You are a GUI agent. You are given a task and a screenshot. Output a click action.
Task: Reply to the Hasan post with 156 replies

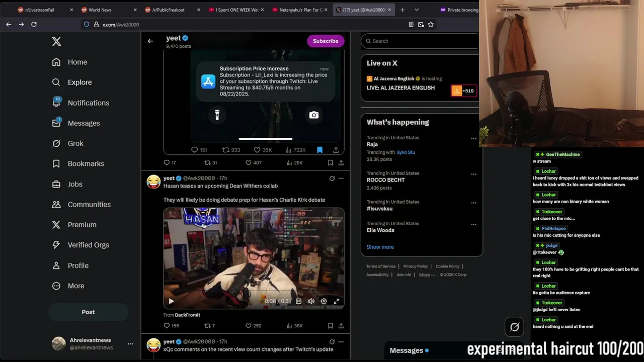pyautogui.click(x=172, y=325)
